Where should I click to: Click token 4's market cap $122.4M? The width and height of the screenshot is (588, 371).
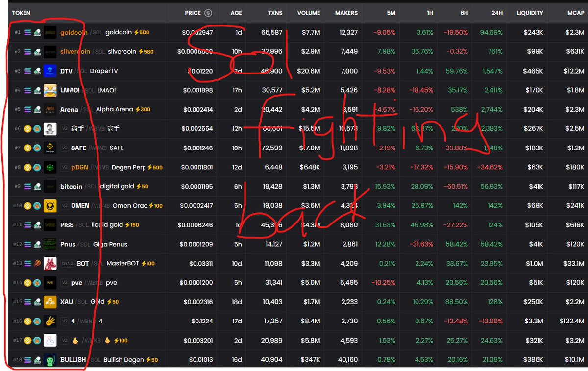point(572,322)
